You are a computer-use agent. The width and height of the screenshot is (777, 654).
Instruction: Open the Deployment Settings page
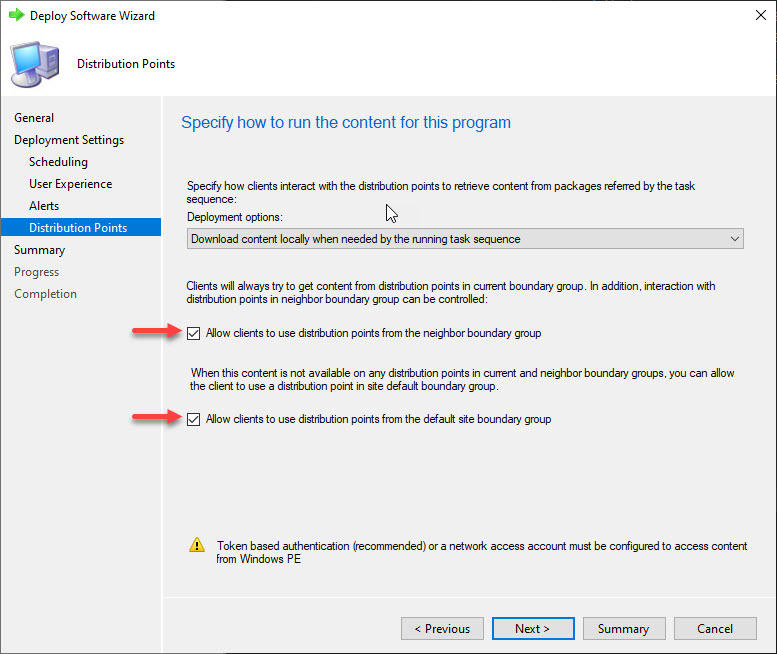(69, 140)
